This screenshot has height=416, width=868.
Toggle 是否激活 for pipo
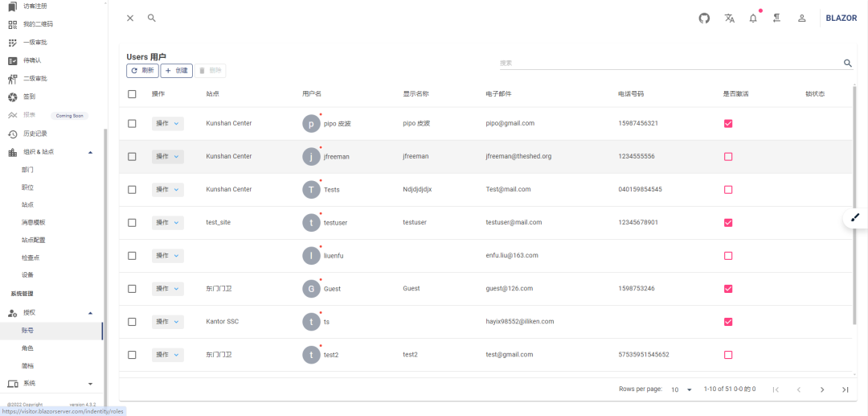728,124
